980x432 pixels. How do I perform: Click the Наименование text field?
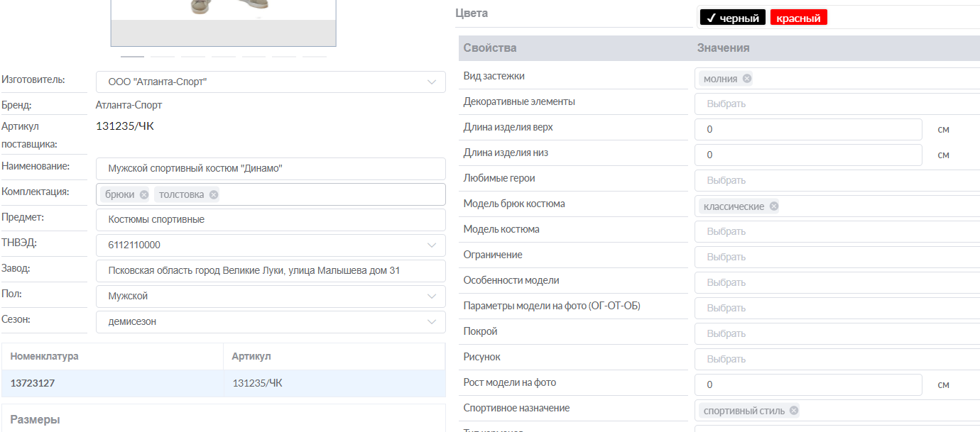(x=270, y=169)
